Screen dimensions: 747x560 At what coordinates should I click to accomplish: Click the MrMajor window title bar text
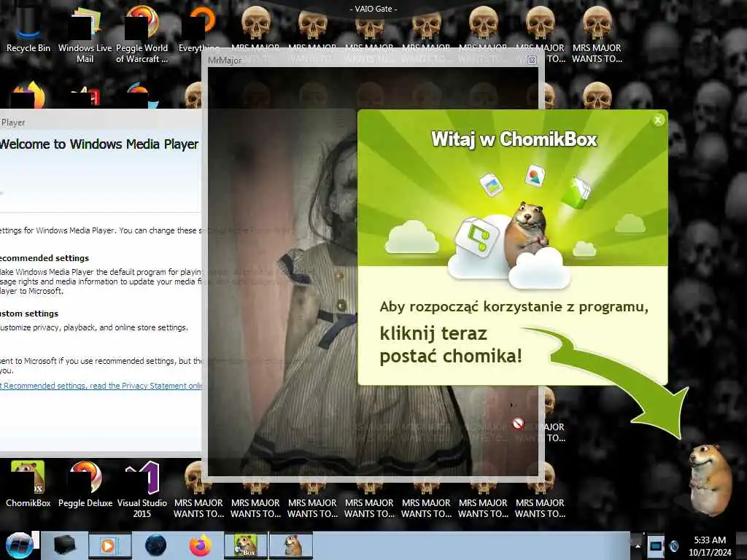tap(225, 61)
